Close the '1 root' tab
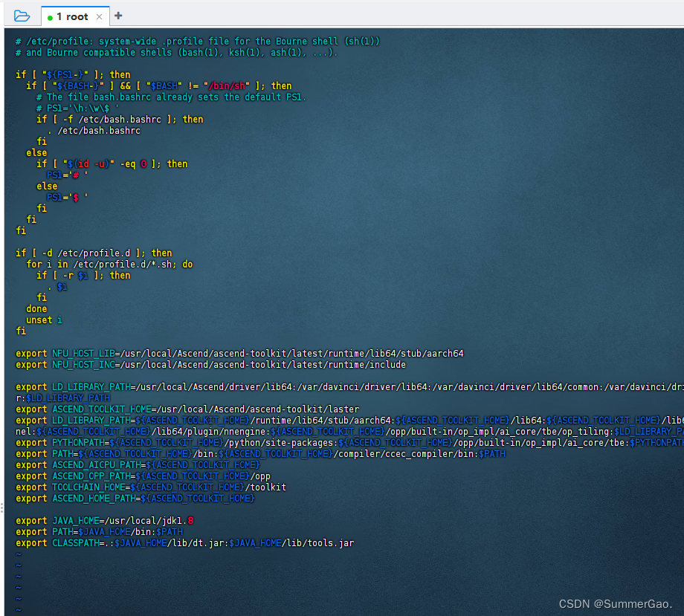 tap(100, 17)
